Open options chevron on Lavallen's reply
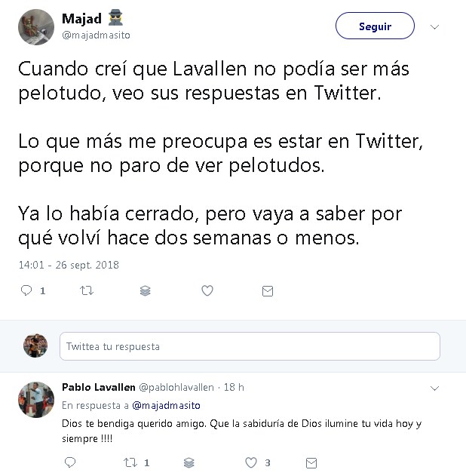Image resolution: width=466 pixels, height=476 pixels. [x=434, y=388]
